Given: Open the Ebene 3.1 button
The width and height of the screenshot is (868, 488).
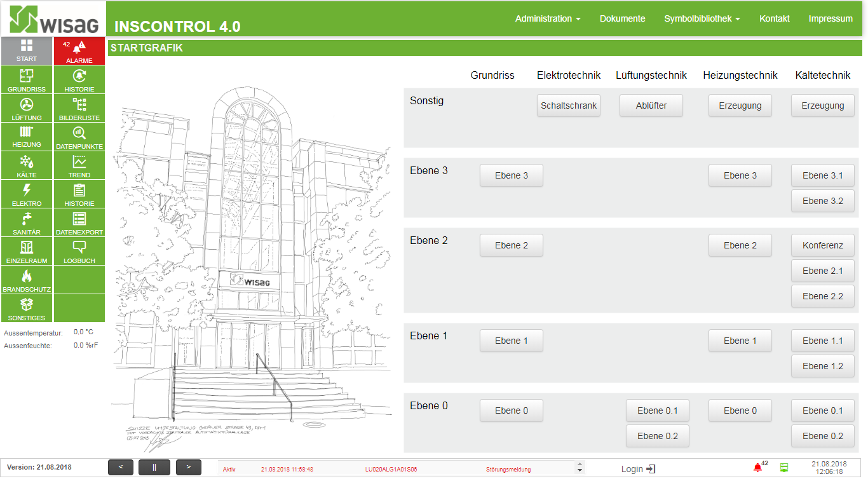Looking at the screenshot, I should (823, 175).
